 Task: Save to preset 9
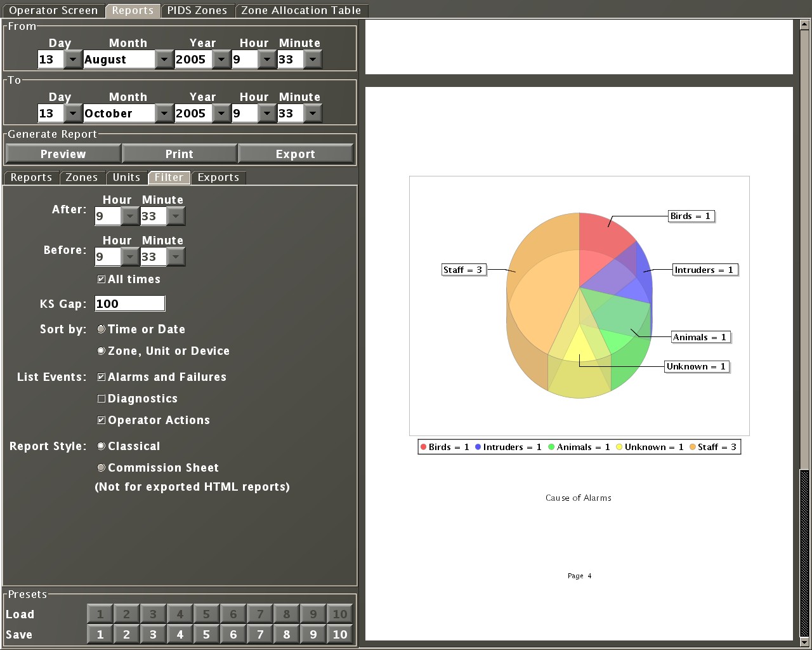pos(313,634)
